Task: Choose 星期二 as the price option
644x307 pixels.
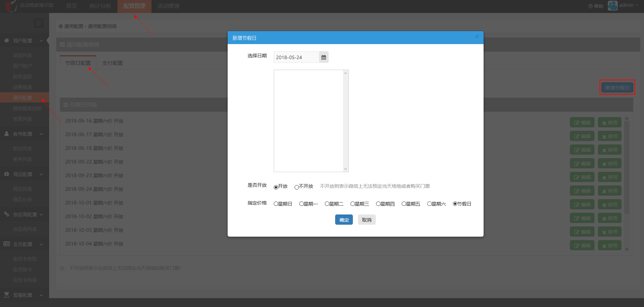Action: [327, 204]
